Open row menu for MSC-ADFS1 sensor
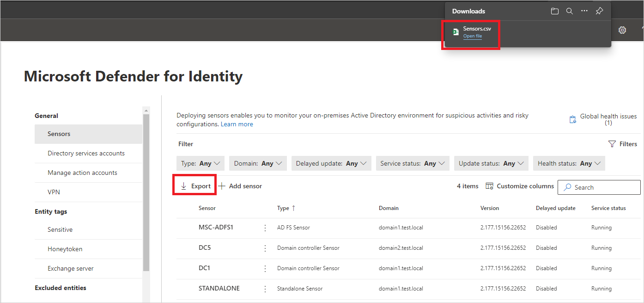 point(265,228)
